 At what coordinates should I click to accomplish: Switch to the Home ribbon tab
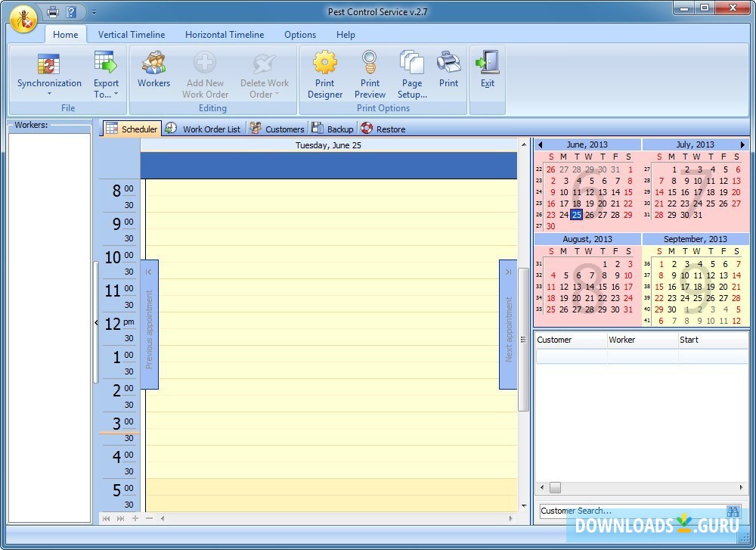[66, 35]
